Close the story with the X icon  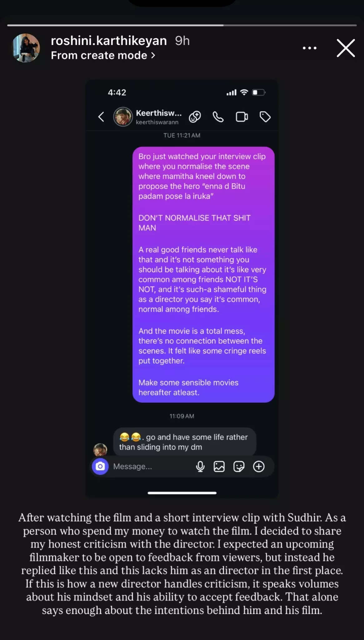click(346, 48)
